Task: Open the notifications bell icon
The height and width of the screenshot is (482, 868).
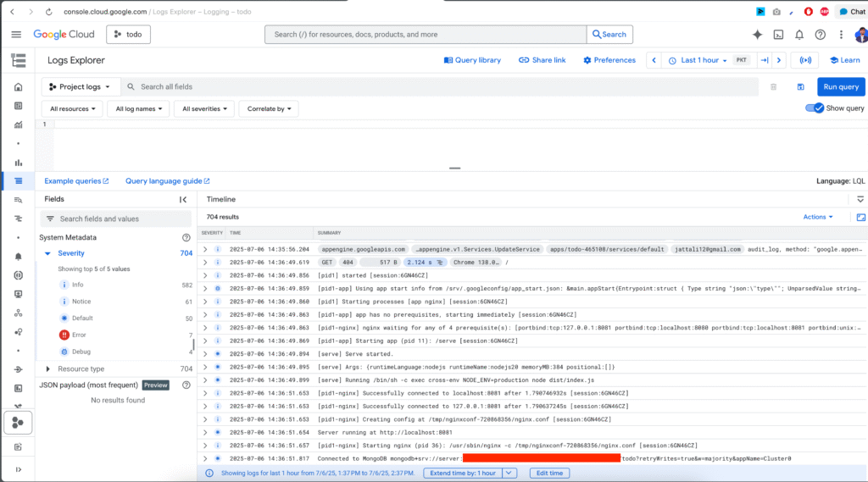Action: 799,35
